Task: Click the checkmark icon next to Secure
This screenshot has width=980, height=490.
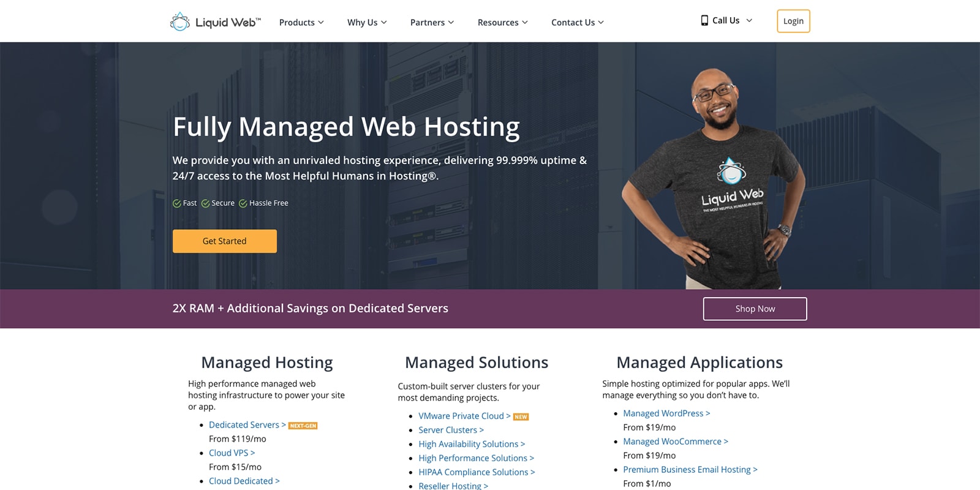Action: [x=205, y=203]
